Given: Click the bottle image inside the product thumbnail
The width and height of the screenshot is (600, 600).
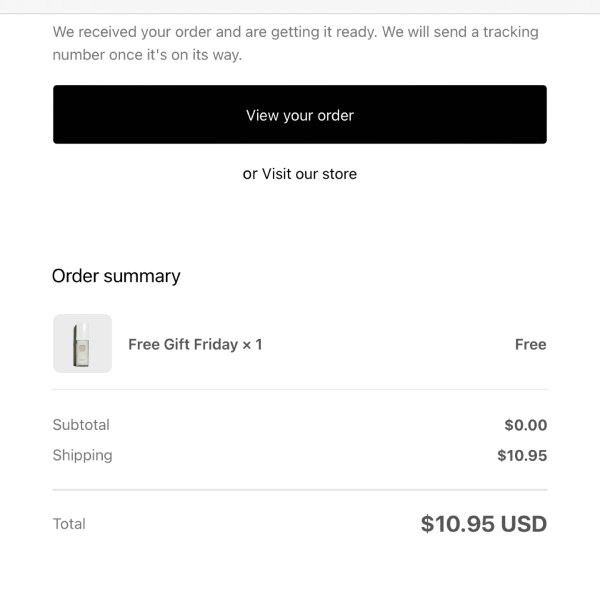Looking at the screenshot, I should pos(81,344).
